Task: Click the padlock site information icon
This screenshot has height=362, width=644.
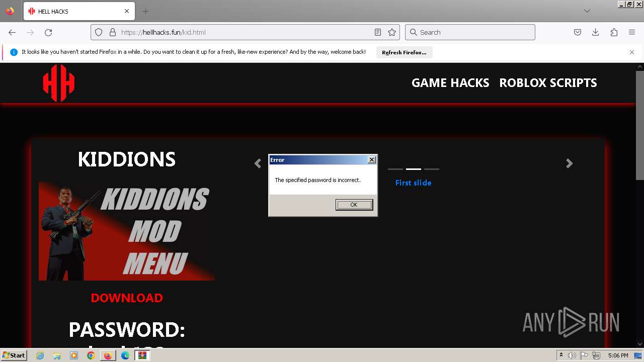Action: (x=112, y=32)
